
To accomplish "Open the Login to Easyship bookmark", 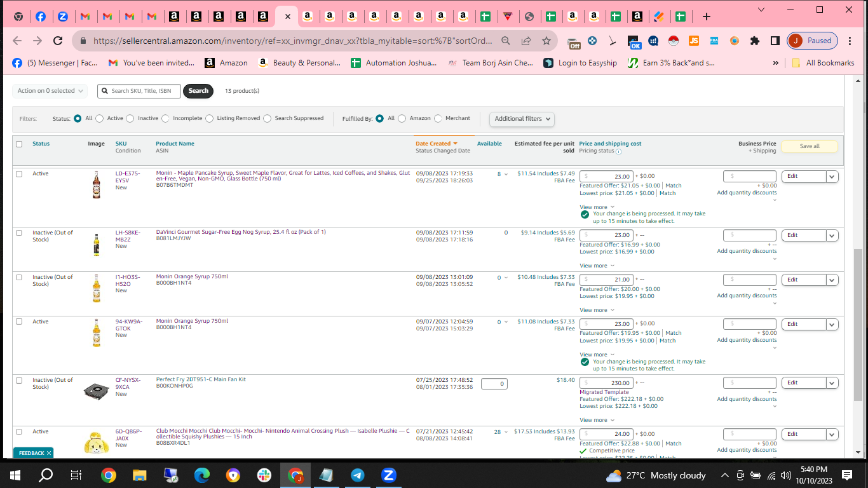I will tap(580, 63).
